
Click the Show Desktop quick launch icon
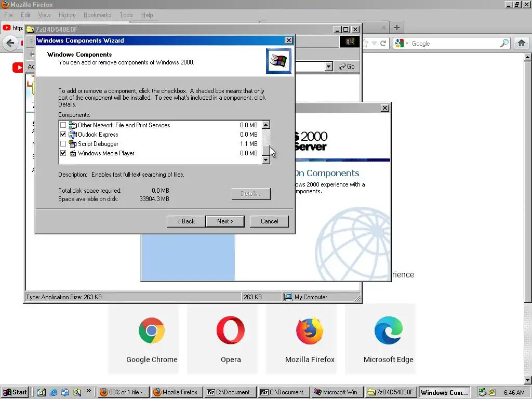[42, 392]
